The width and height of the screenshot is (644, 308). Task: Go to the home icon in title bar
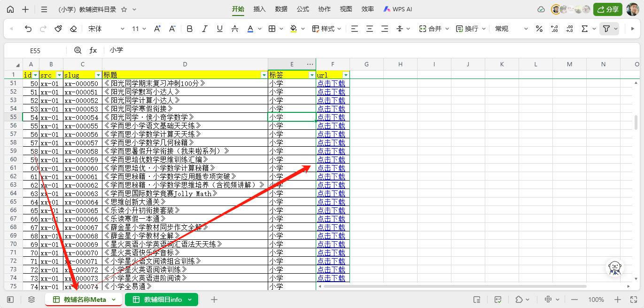click(10, 9)
